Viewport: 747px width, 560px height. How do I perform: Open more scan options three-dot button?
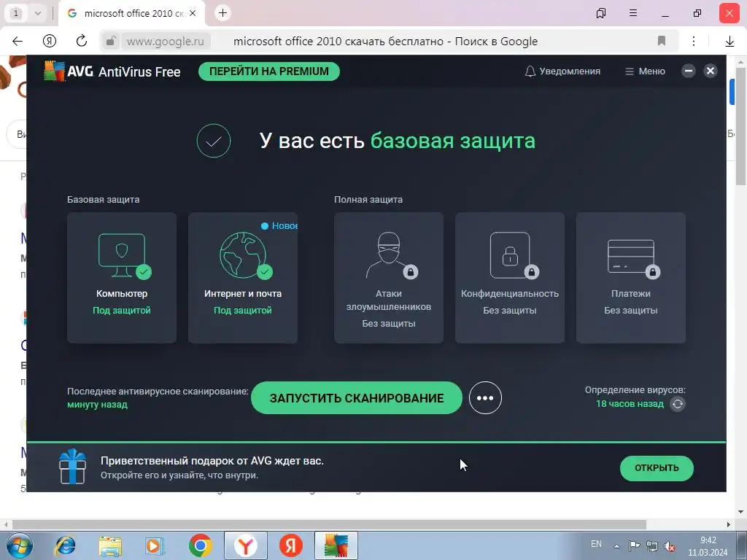(x=485, y=397)
